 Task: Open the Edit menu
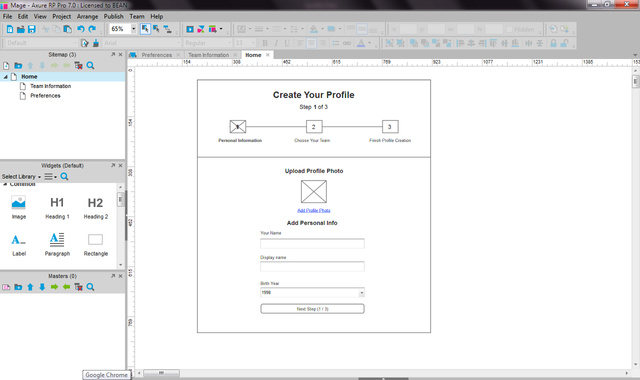coord(23,16)
